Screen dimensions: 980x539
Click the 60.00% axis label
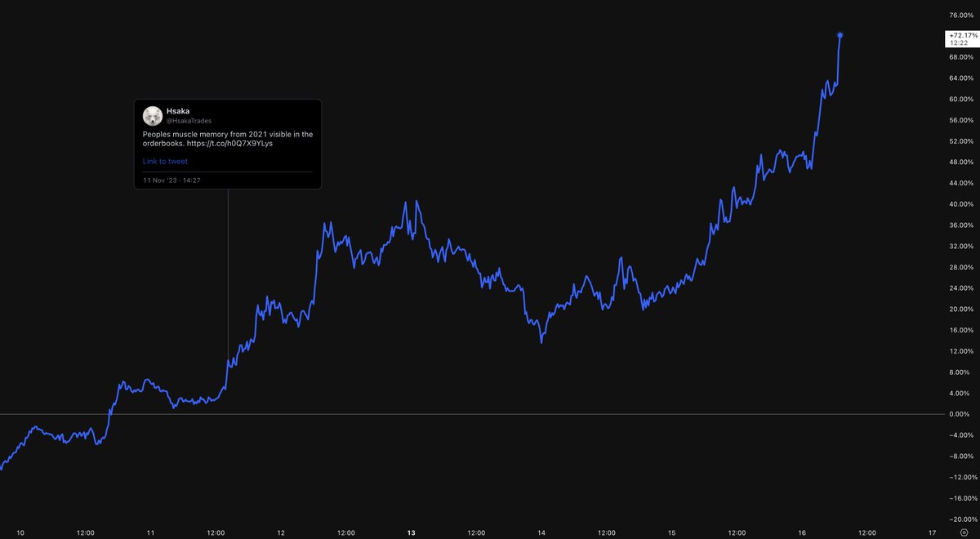[960, 99]
